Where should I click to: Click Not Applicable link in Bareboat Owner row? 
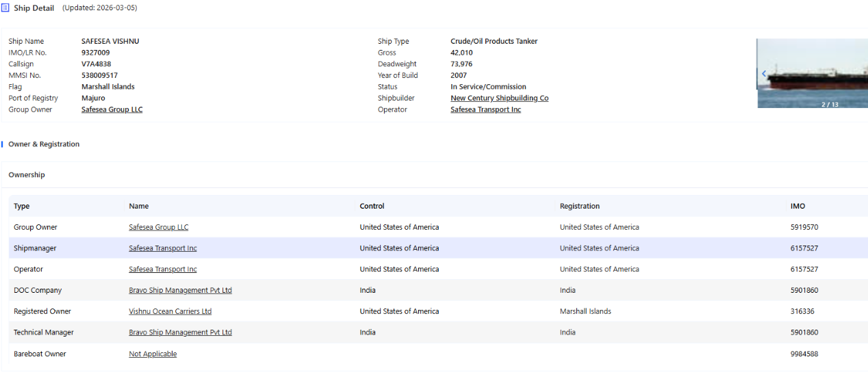(153, 354)
